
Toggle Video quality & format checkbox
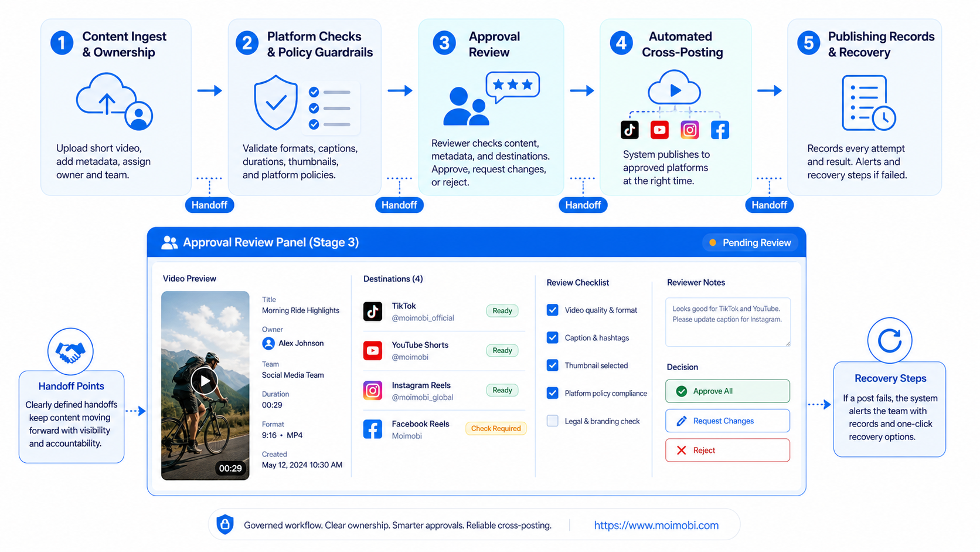[553, 310]
